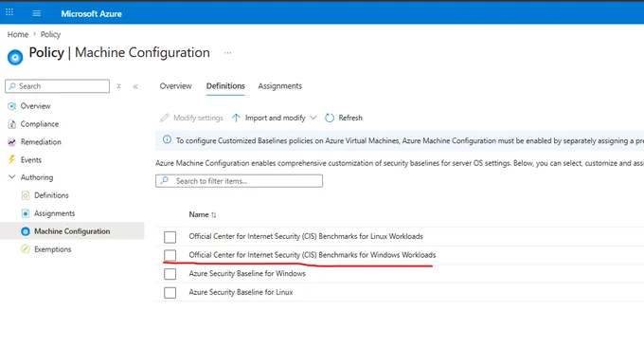Image resolution: width=644 pixels, height=348 pixels.
Task: Click the Events lightning icon
Action: pos(11,159)
